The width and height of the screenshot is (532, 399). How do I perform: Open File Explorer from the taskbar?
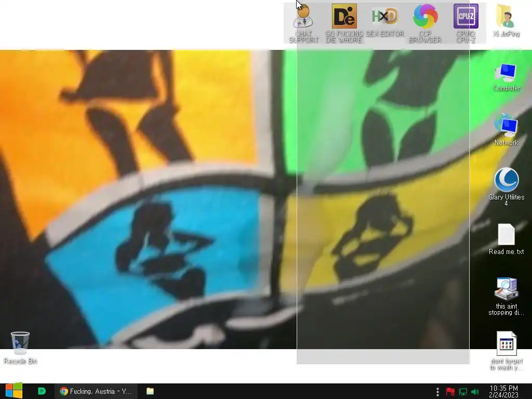tap(150, 391)
